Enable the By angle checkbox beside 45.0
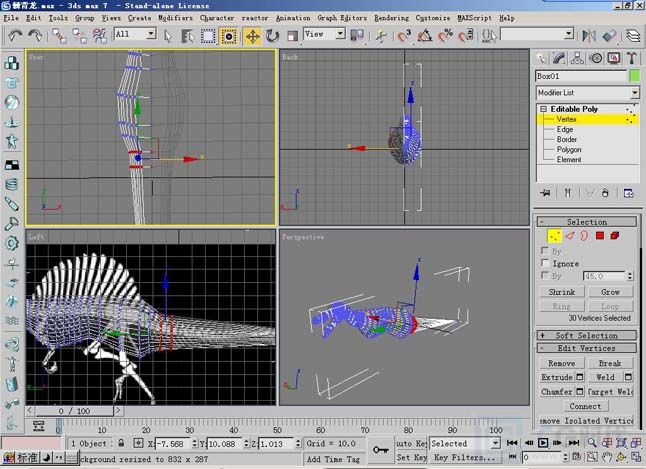Viewport: 646px width, 469px height. click(545, 275)
